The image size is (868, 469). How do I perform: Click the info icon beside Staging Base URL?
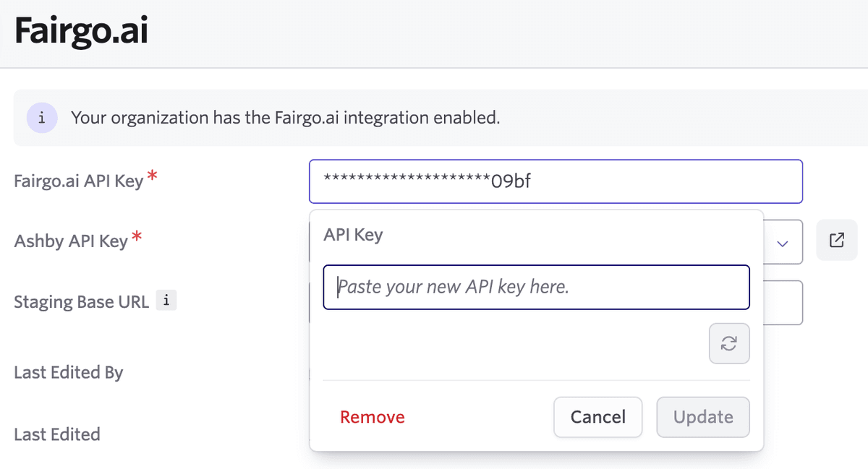coord(166,299)
